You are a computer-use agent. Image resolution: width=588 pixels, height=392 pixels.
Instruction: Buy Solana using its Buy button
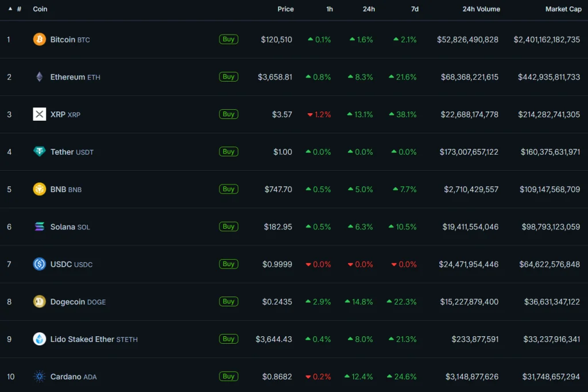coord(229,226)
